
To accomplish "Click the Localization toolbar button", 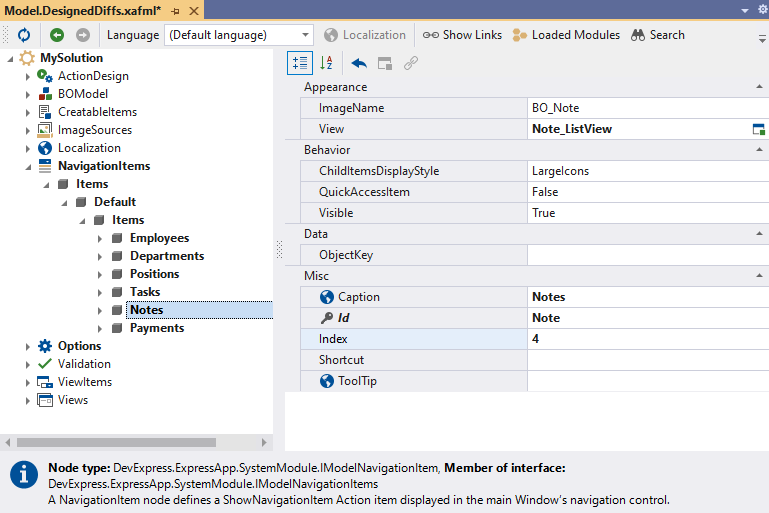I will (x=365, y=35).
